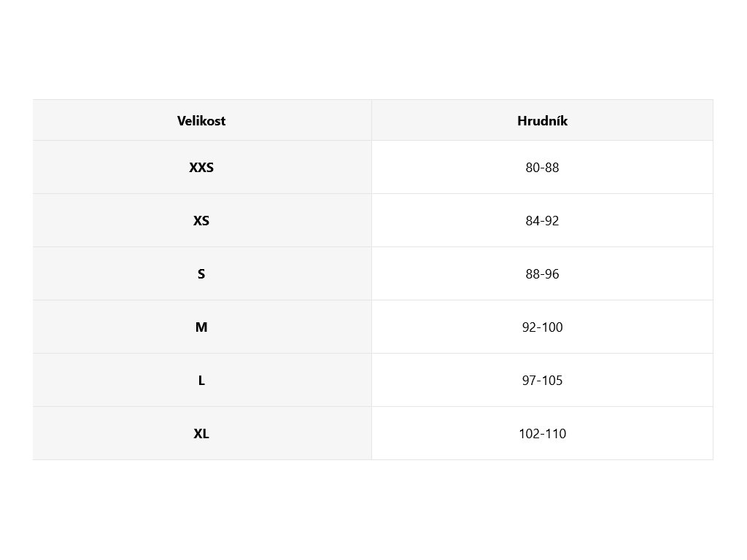
Task: Click the Velikost column header
Action: tap(201, 121)
